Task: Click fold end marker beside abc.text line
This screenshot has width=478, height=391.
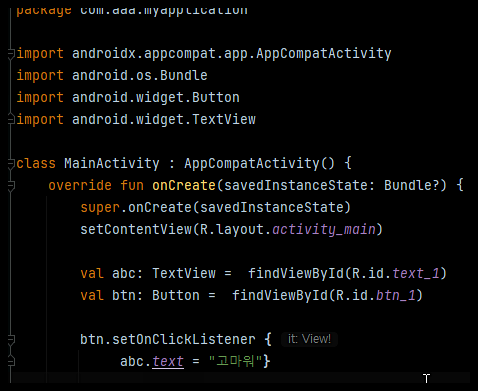Action: [x=11, y=361]
